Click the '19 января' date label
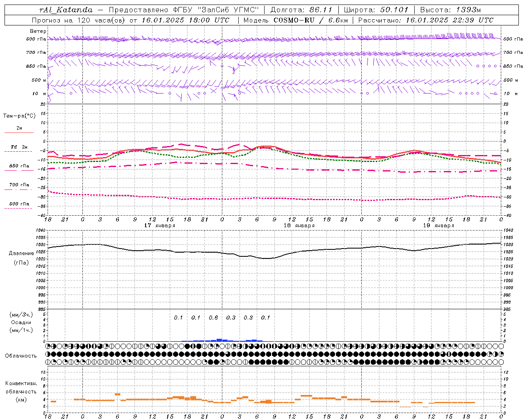 pyautogui.click(x=438, y=226)
